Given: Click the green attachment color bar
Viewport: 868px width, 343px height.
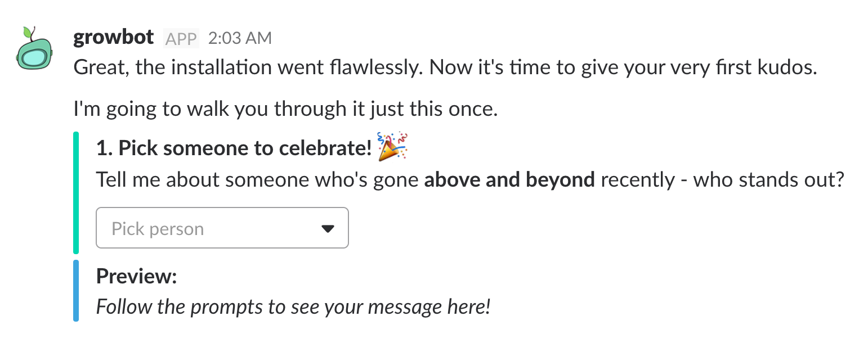Looking at the screenshot, I should pos(76,192).
